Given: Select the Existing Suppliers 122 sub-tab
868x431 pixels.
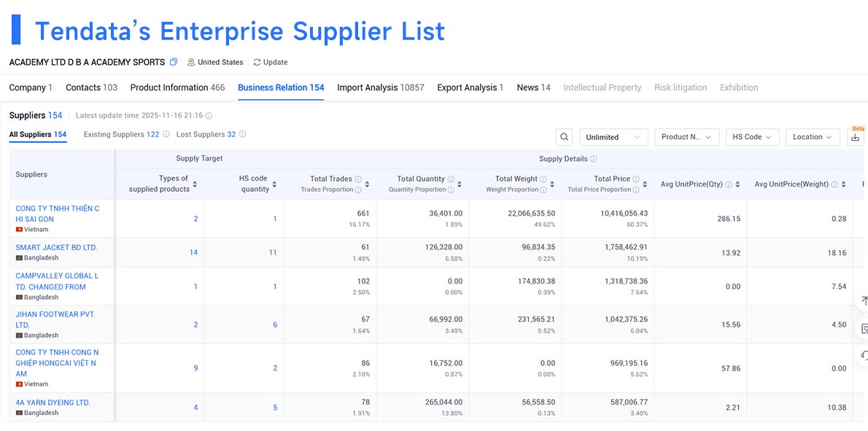Looking at the screenshot, I should [121, 134].
